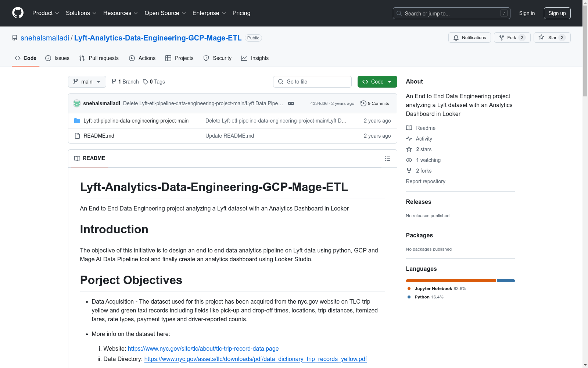Open the README.md file
Image resolution: width=588 pixels, height=368 pixels.
tap(99, 136)
